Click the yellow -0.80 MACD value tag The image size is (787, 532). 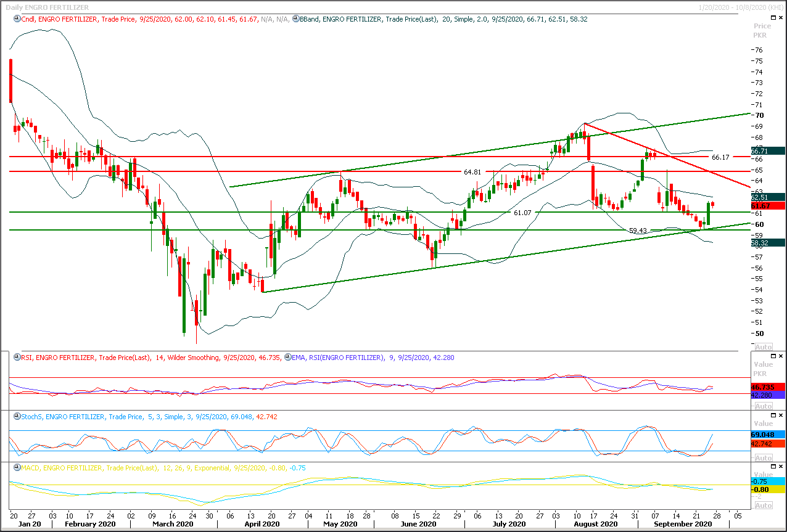click(x=768, y=489)
